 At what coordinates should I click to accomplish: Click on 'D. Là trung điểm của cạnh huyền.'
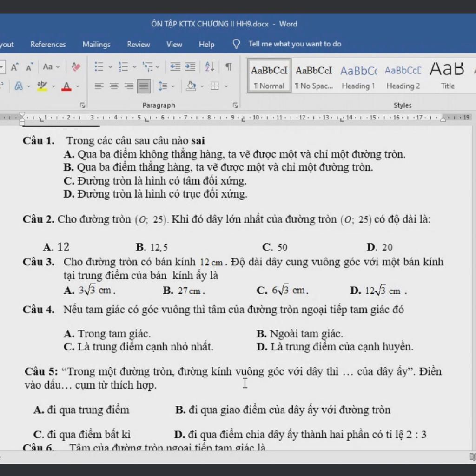tap(335, 347)
